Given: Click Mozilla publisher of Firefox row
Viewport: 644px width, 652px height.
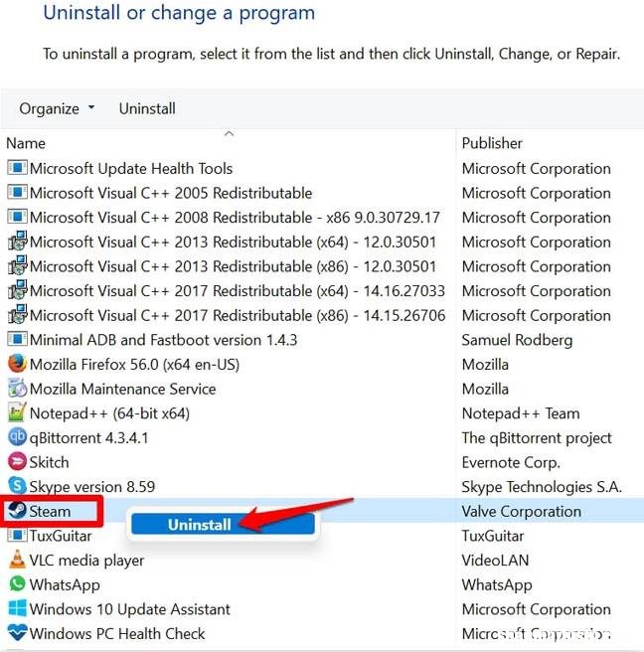Looking at the screenshot, I should pos(485,365).
